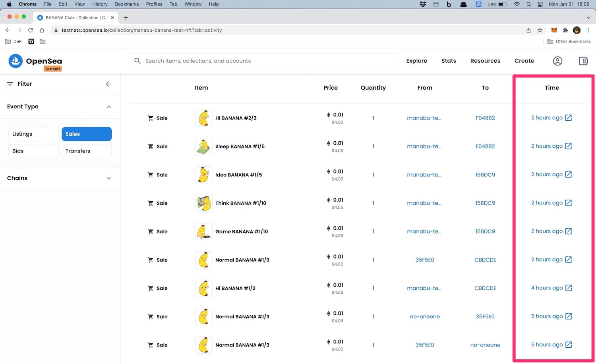Open the TradingView bookmark icon
596x364 pixels.
pos(31,41)
